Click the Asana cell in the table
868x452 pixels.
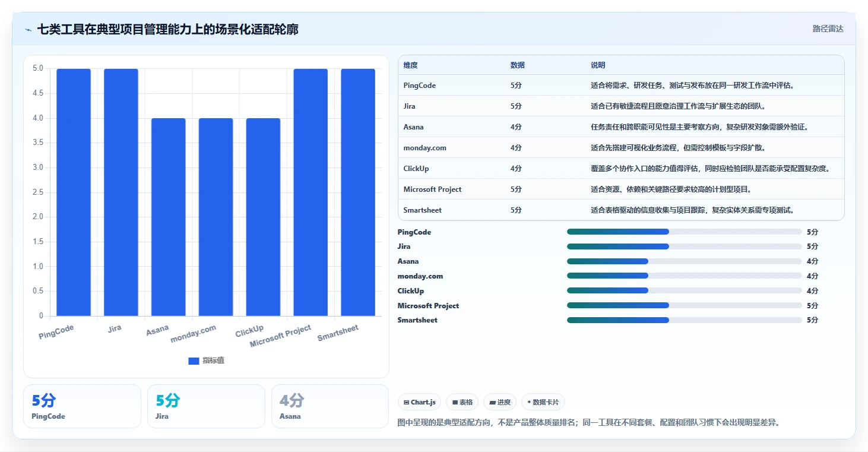click(413, 127)
